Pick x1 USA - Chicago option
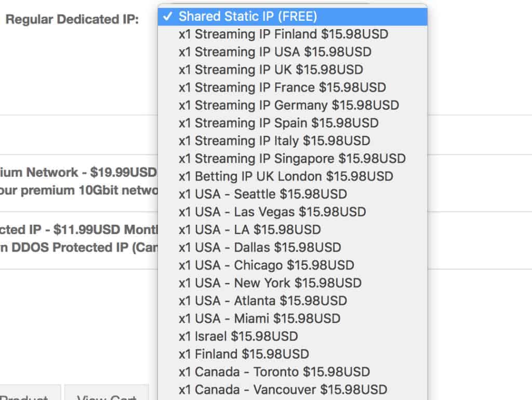The image size is (532, 400). coord(292,265)
